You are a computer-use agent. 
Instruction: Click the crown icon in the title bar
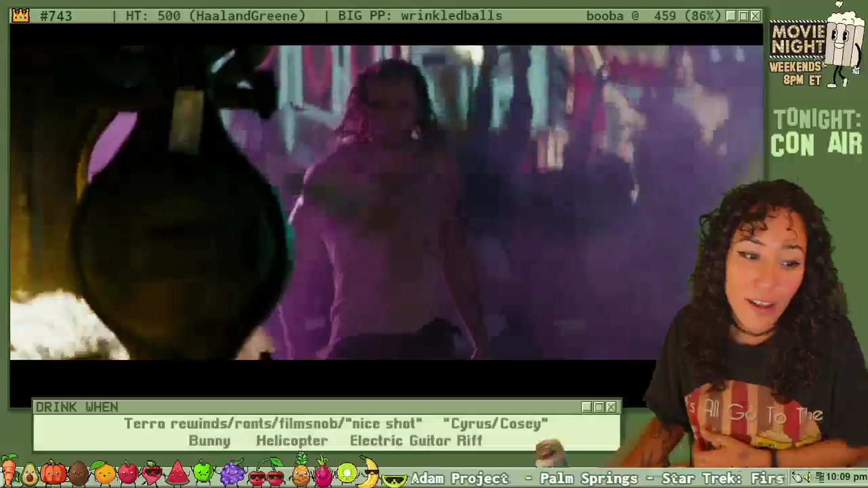[x=21, y=16]
